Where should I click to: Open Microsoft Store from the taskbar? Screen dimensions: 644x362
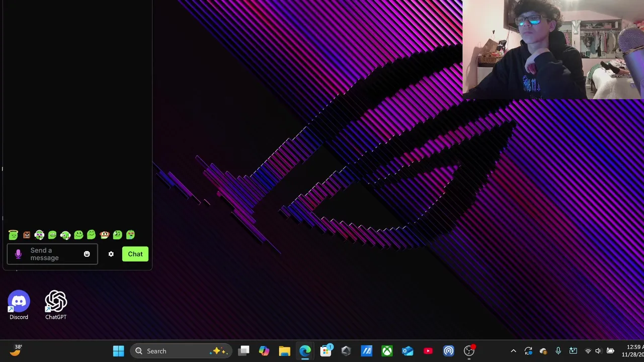click(x=326, y=351)
